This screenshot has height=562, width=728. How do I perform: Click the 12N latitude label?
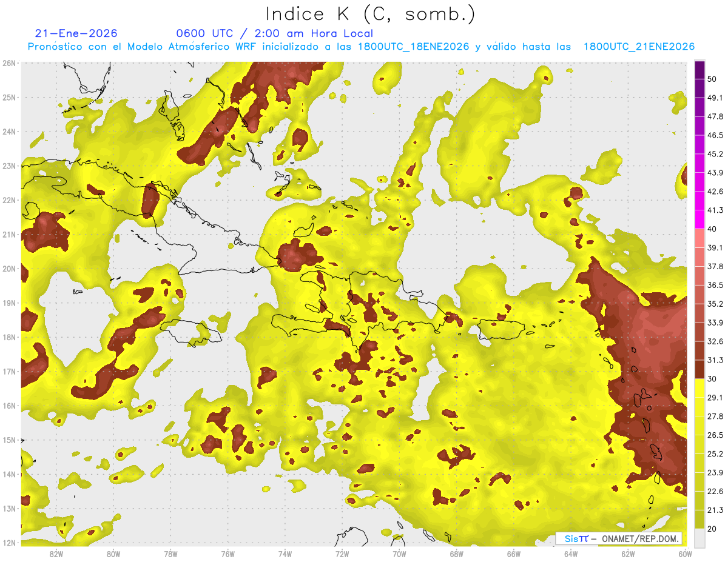(8, 543)
